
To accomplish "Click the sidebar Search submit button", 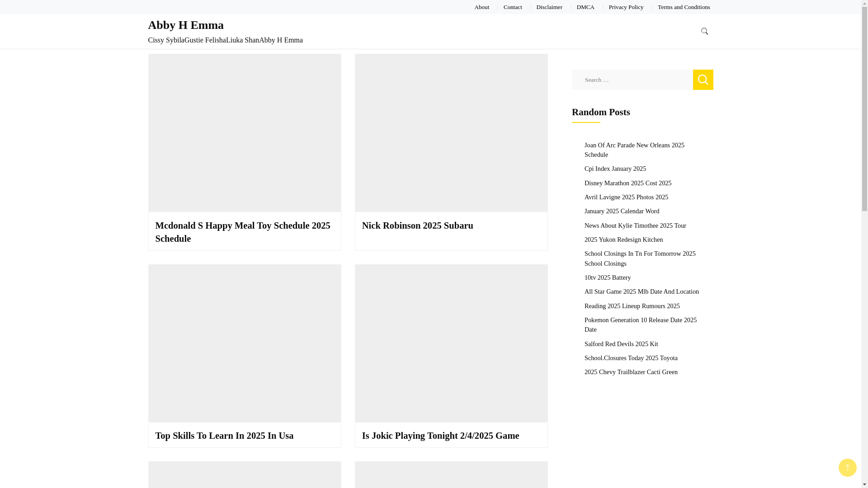I will pos(703,80).
